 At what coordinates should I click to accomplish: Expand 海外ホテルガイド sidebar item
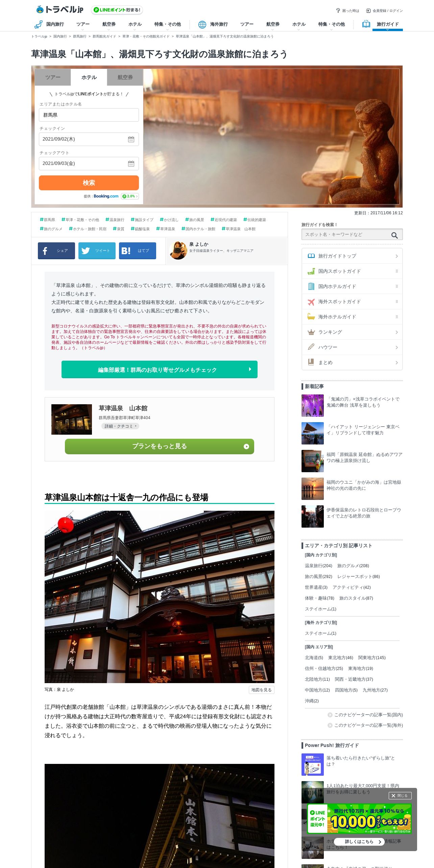tap(352, 317)
